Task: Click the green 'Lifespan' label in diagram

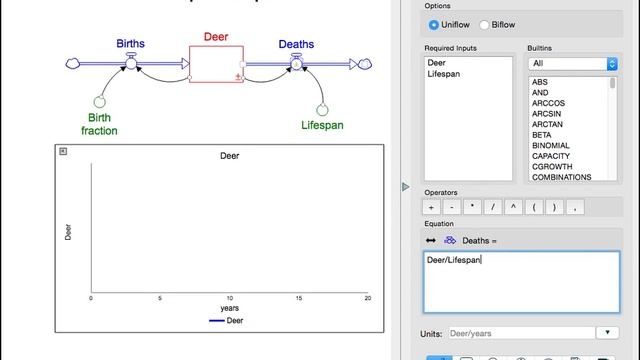Action: coord(322,125)
